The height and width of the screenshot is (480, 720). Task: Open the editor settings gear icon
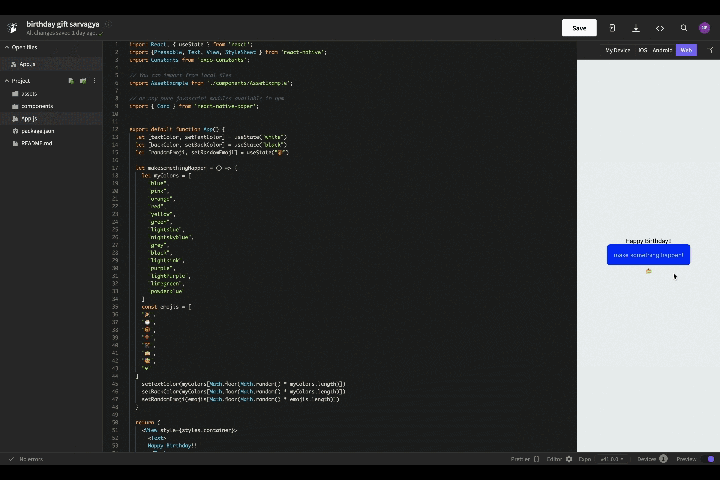click(569, 459)
